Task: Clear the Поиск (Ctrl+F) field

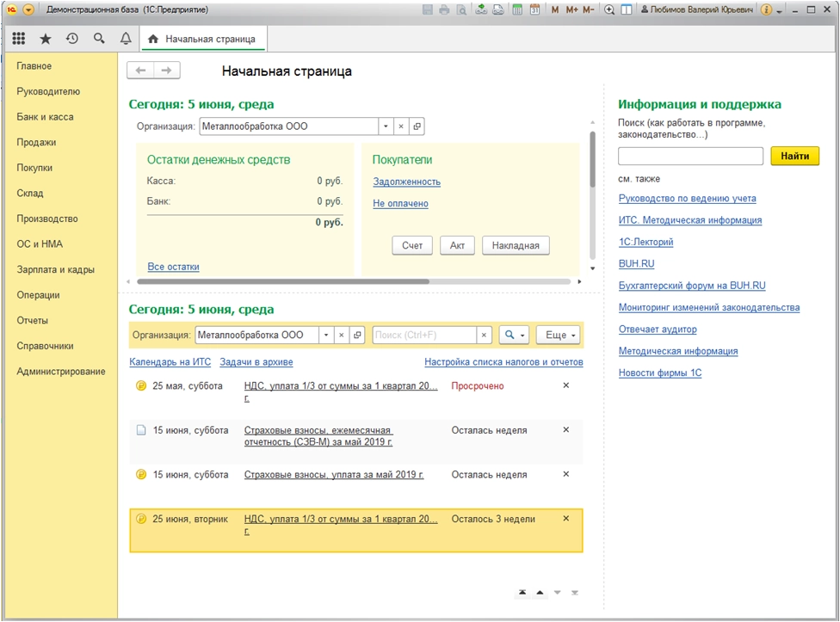Action: coord(484,335)
